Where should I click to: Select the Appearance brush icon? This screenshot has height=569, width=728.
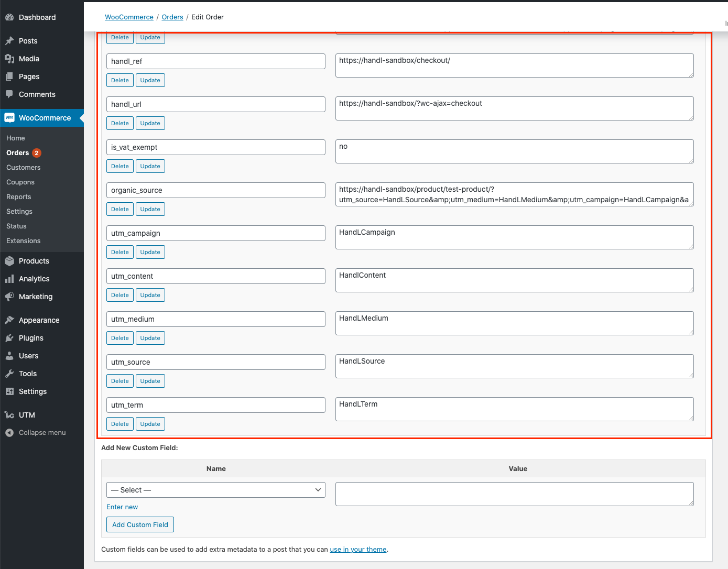click(x=10, y=320)
